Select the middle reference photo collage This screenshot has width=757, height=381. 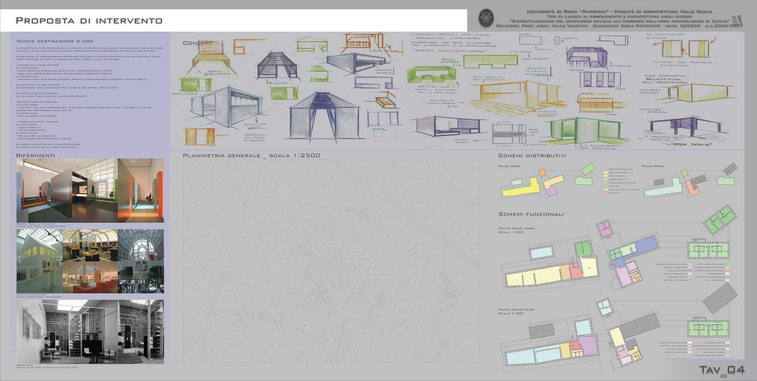[x=90, y=261]
